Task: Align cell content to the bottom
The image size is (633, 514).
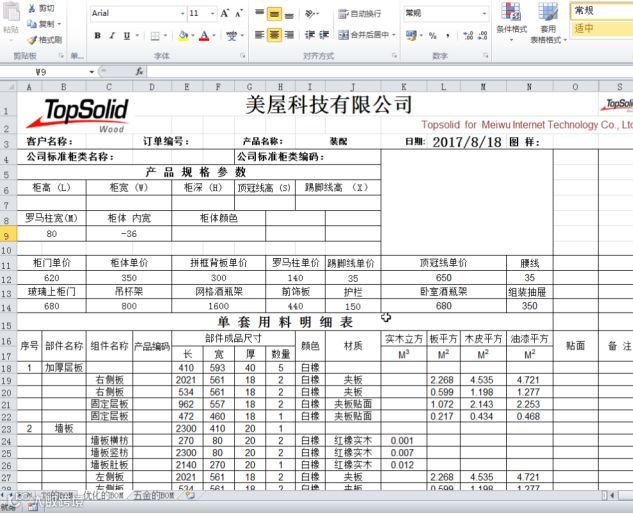Action: coord(289,14)
